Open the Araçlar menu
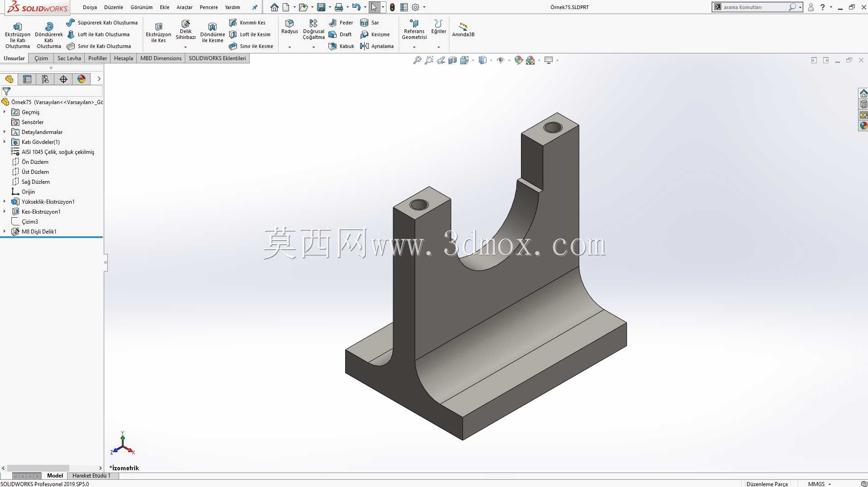 (184, 7)
